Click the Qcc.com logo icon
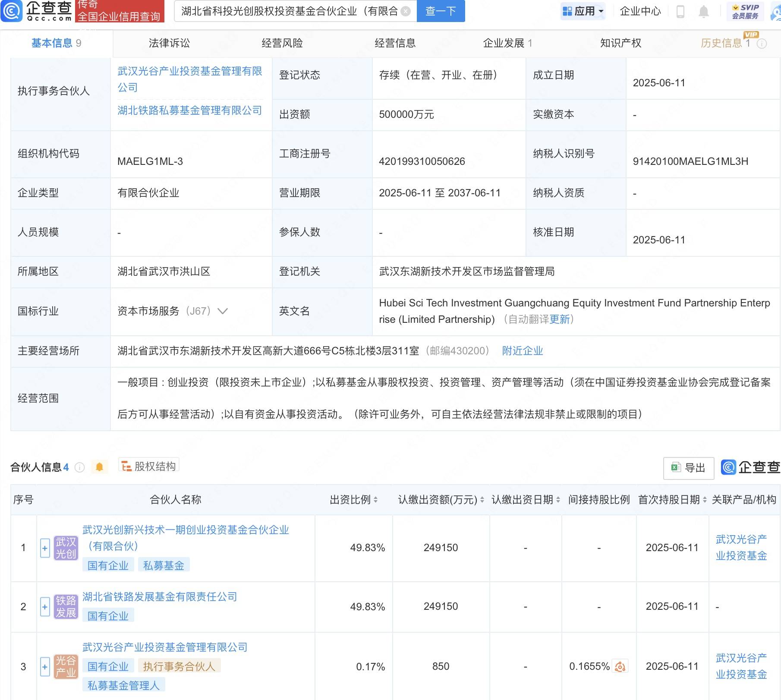 [x=11, y=11]
